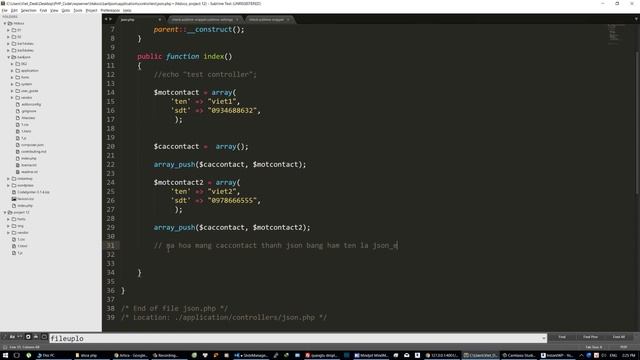This screenshot has width=640, height=360.
Task: Go to previous tab with left arrow
Action: pyautogui.click(x=106, y=19)
